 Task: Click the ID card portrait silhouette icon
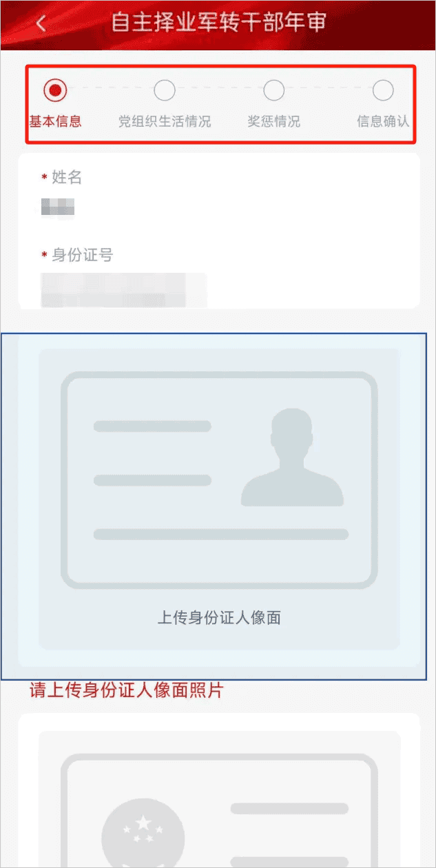pyautogui.click(x=292, y=457)
